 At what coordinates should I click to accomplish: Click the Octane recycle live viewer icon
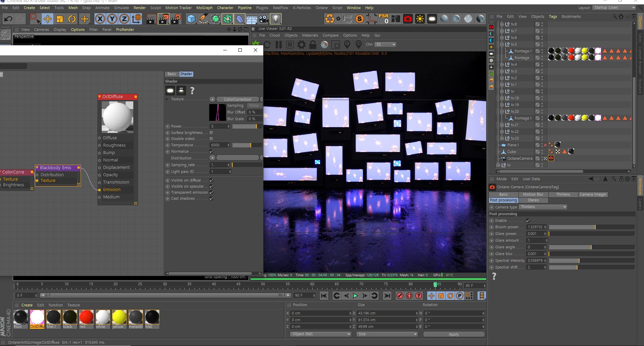(330, 19)
